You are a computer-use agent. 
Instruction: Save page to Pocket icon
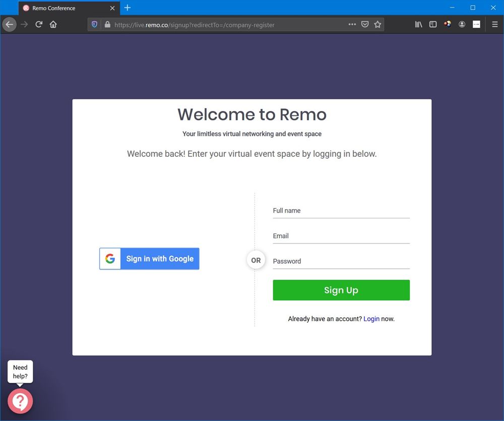point(365,24)
